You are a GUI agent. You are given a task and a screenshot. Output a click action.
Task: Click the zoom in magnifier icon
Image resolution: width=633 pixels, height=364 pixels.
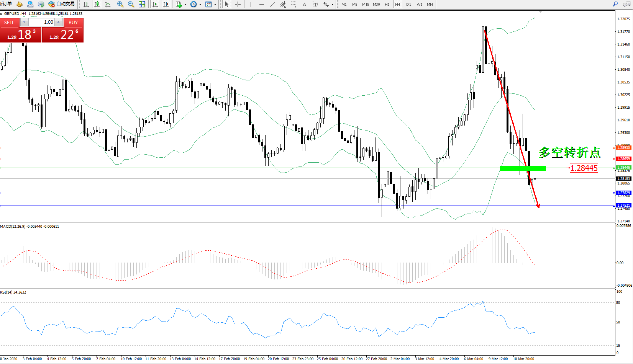pyautogui.click(x=120, y=4)
